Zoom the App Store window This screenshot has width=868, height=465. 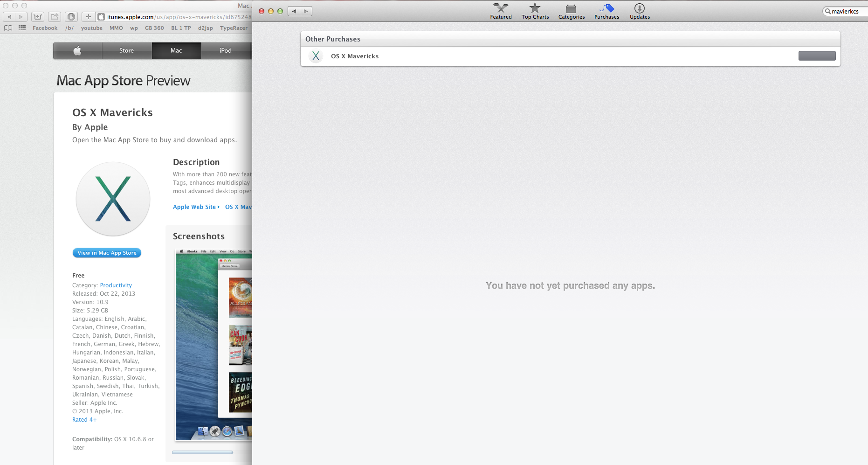click(x=280, y=11)
